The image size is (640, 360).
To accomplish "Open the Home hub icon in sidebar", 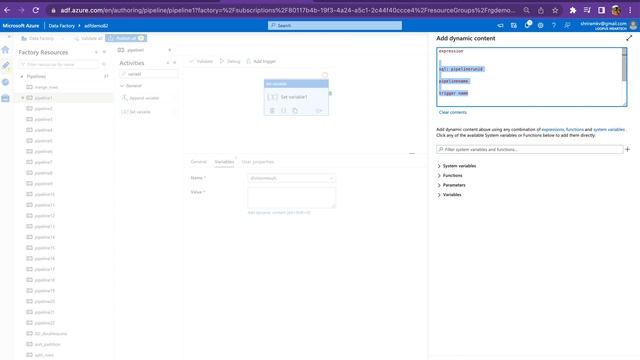I will (5, 50).
